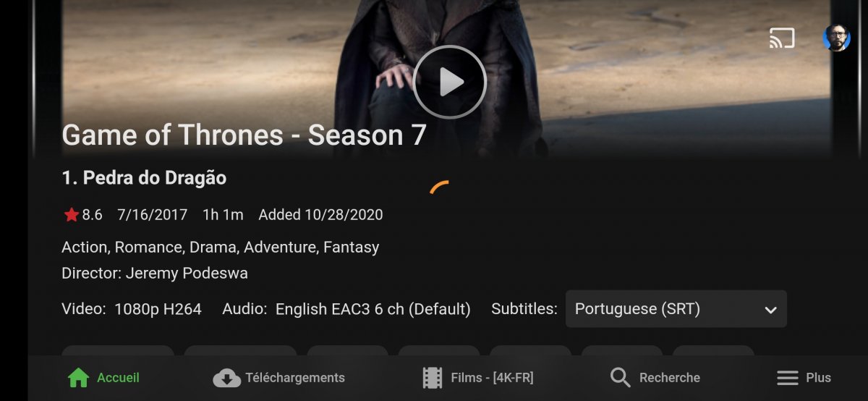Open the user profile avatar

pyautogui.click(x=837, y=38)
